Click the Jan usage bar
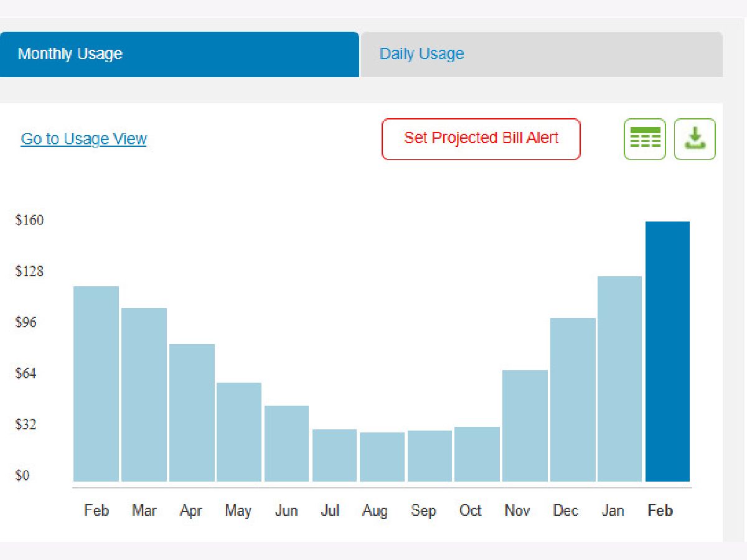 [619, 379]
